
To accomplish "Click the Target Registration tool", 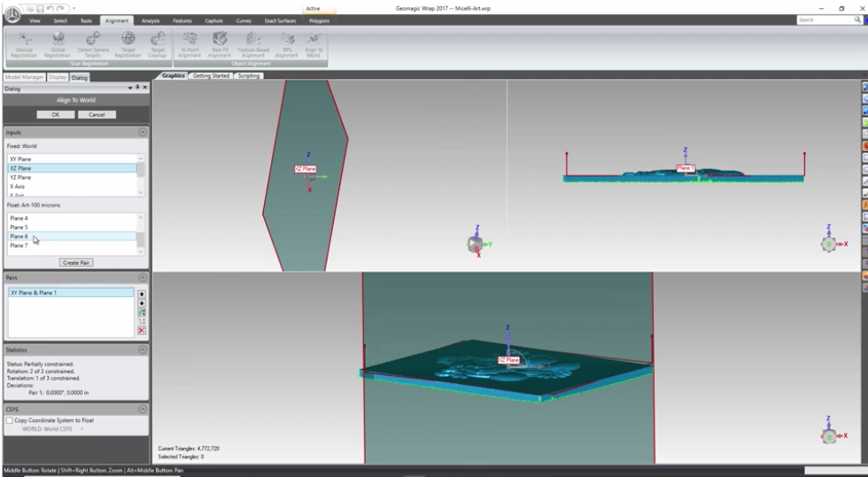I will click(x=128, y=45).
